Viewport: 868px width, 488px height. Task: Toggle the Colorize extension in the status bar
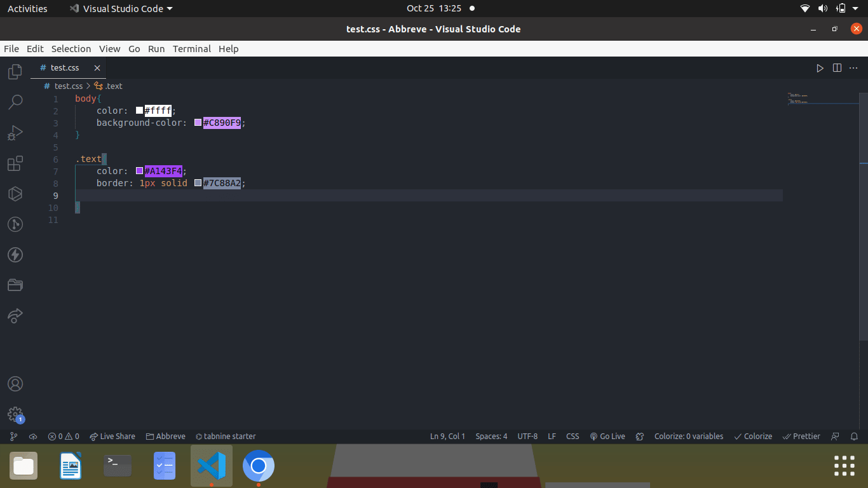point(753,437)
